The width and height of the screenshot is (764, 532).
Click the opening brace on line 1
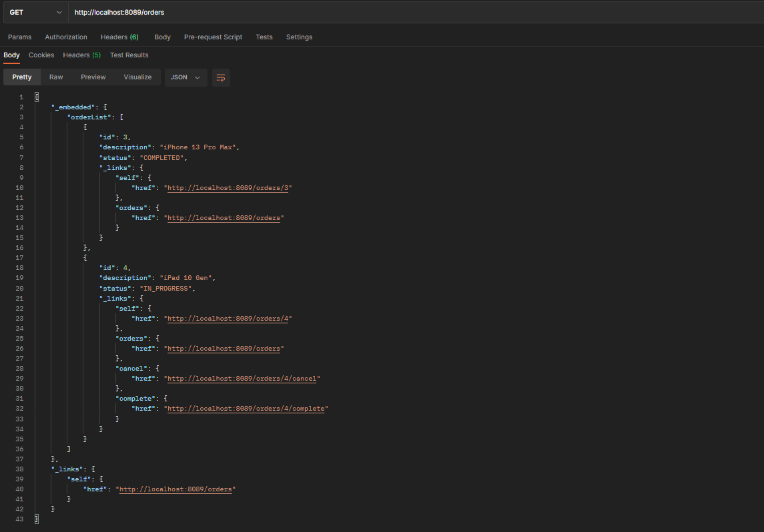[x=37, y=97]
